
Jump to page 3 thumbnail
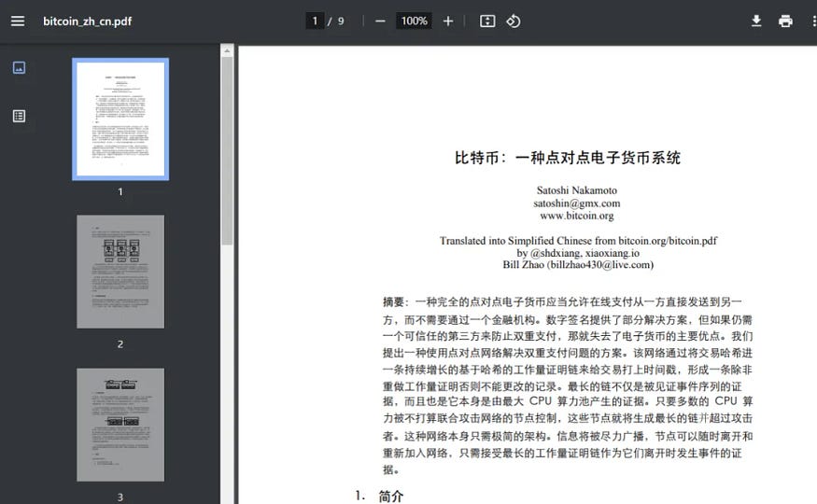click(x=120, y=425)
